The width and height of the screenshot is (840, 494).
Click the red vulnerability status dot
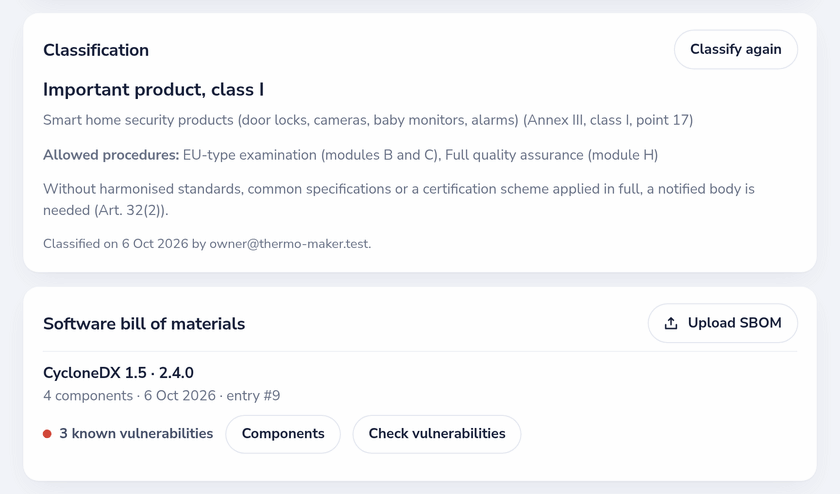tap(47, 433)
